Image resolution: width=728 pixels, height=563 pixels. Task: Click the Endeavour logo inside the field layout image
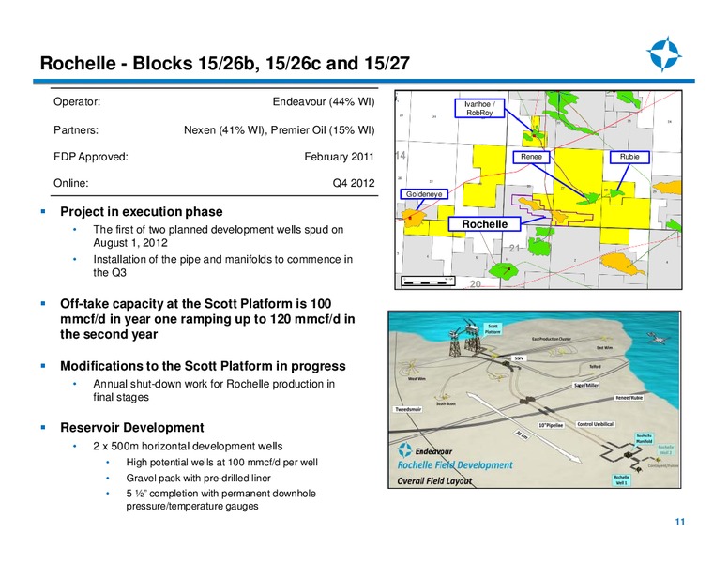425,450
